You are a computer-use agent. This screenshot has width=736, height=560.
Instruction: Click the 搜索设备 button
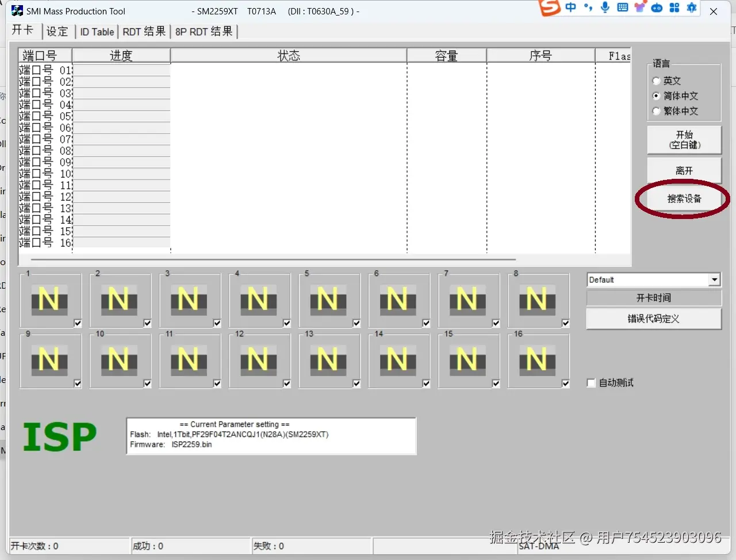click(684, 199)
